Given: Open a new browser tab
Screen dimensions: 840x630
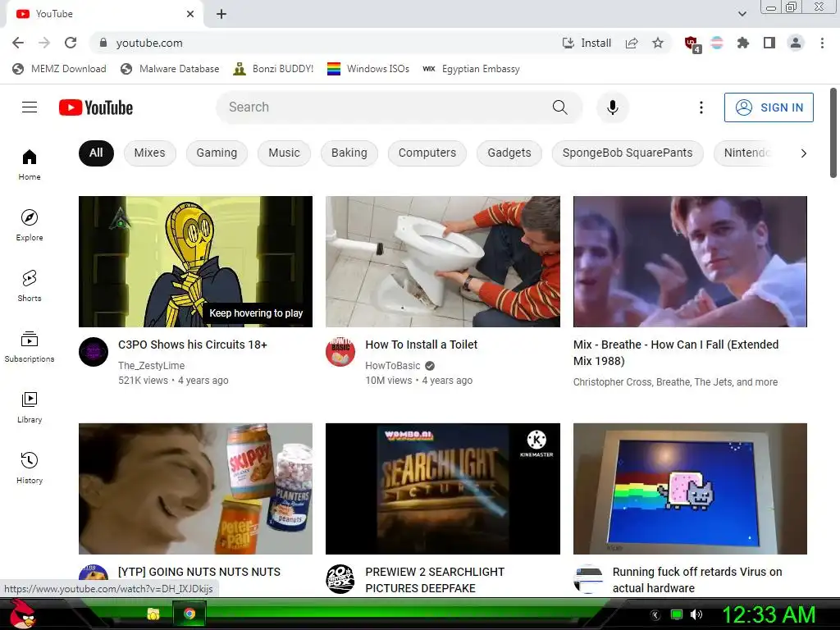Looking at the screenshot, I should click(x=221, y=14).
